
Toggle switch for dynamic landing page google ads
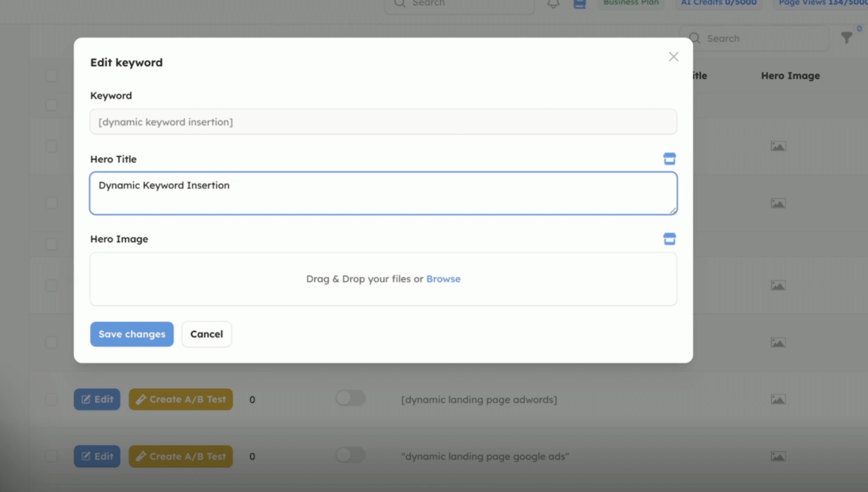(x=350, y=455)
